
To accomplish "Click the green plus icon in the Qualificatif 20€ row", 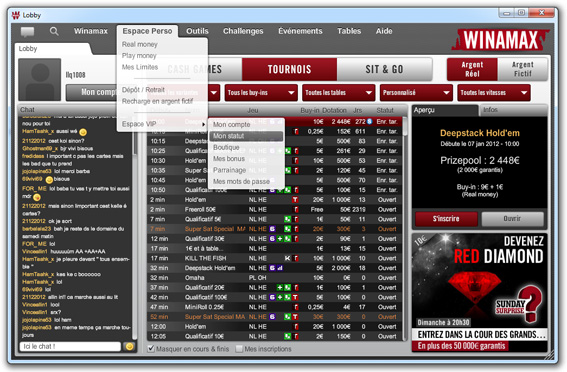I will 280,287.
